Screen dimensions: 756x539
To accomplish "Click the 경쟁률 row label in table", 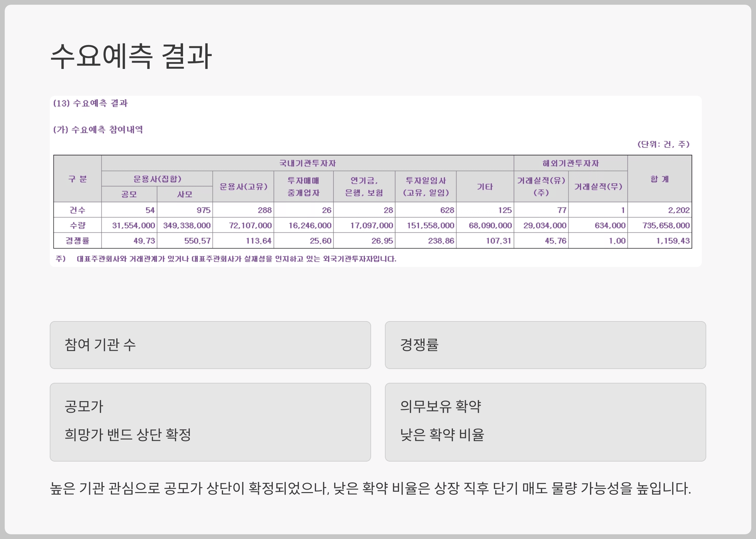I will [x=77, y=241].
